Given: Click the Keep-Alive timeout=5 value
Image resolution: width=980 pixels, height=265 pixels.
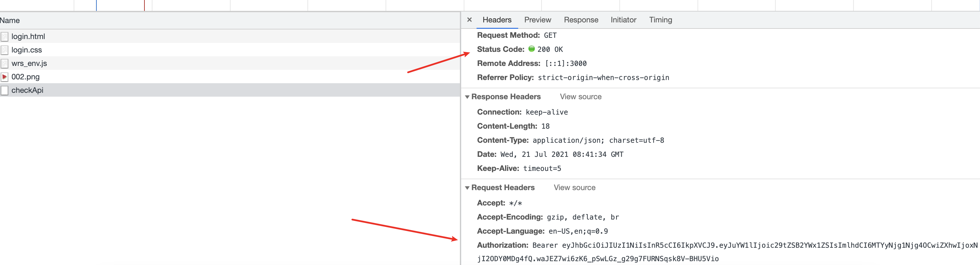Looking at the screenshot, I should [542, 168].
